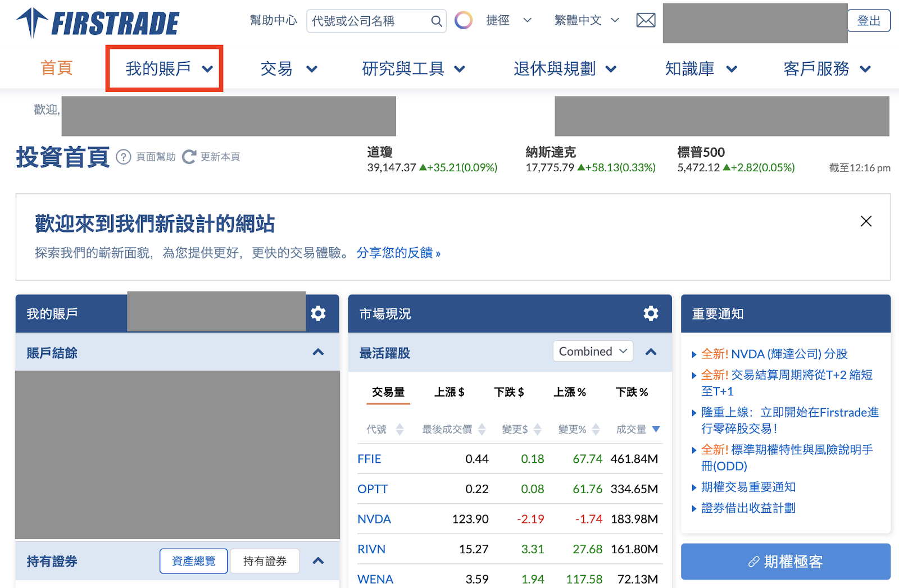Collapse the 賬戶結餘 section

point(318,352)
